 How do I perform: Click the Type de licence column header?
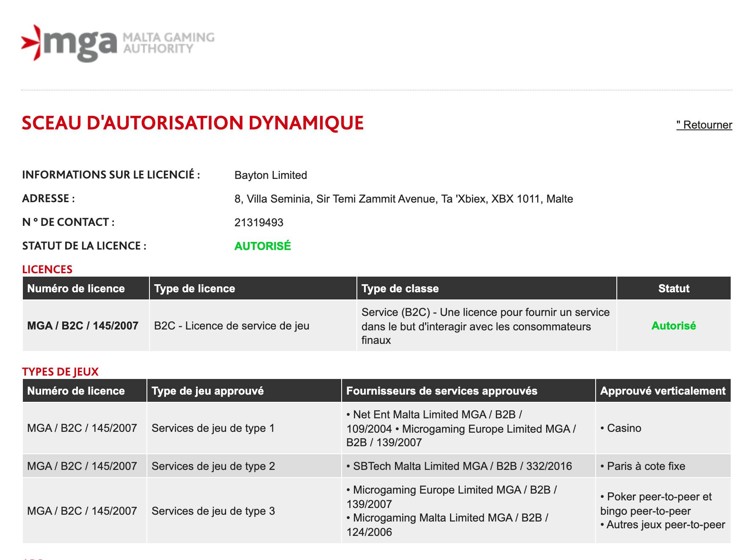click(x=253, y=288)
